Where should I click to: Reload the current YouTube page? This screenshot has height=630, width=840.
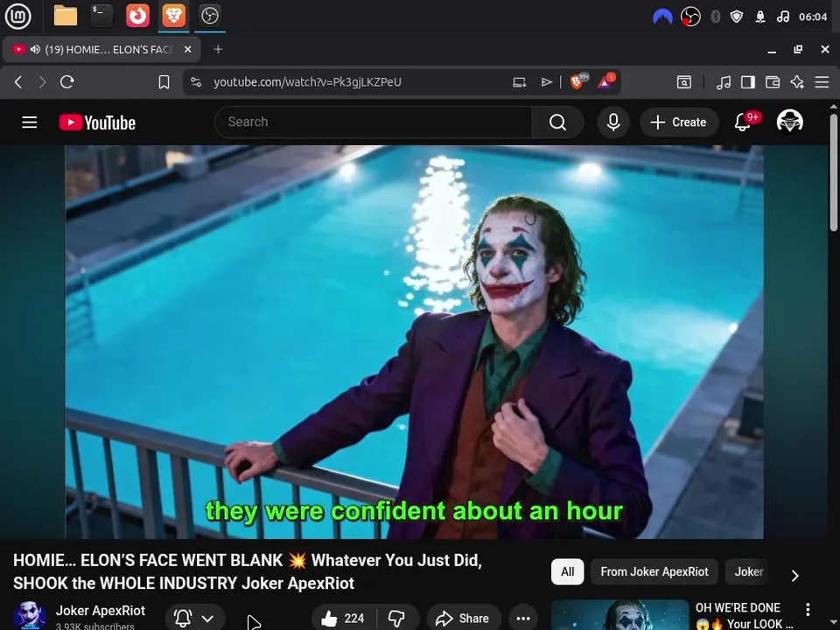coord(67,82)
